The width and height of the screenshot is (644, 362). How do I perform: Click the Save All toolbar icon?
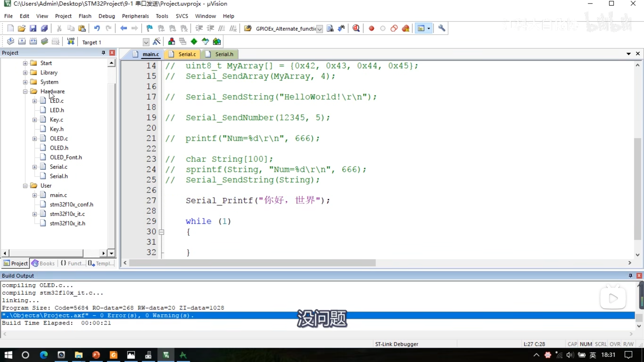pyautogui.click(x=44, y=28)
